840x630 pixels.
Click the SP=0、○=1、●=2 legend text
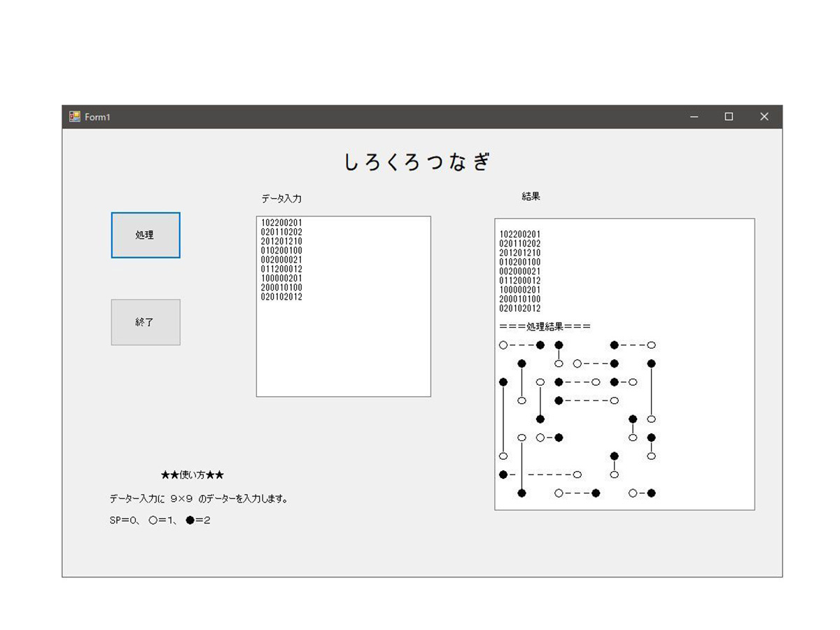point(160,520)
